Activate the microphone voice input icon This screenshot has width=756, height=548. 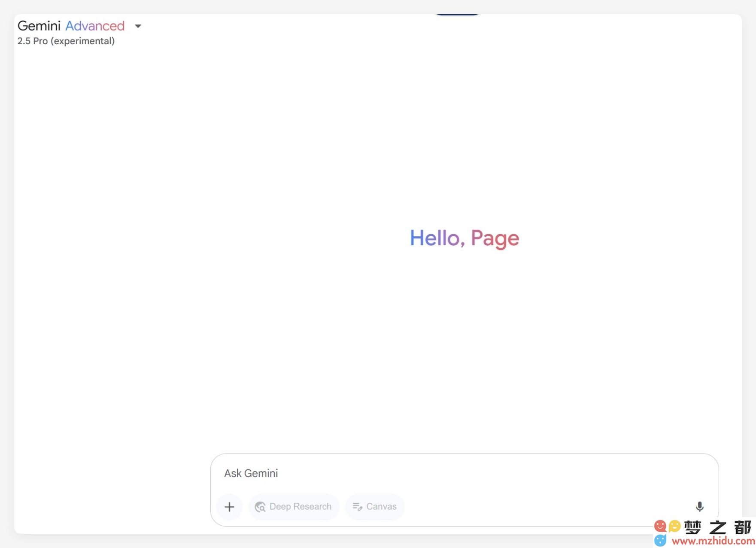pyautogui.click(x=700, y=507)
